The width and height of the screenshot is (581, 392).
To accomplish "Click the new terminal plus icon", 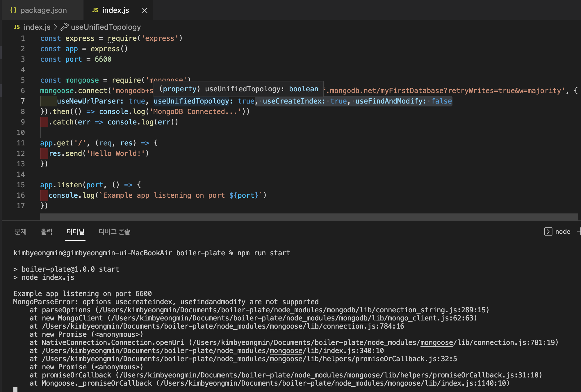I will (579, 232).
